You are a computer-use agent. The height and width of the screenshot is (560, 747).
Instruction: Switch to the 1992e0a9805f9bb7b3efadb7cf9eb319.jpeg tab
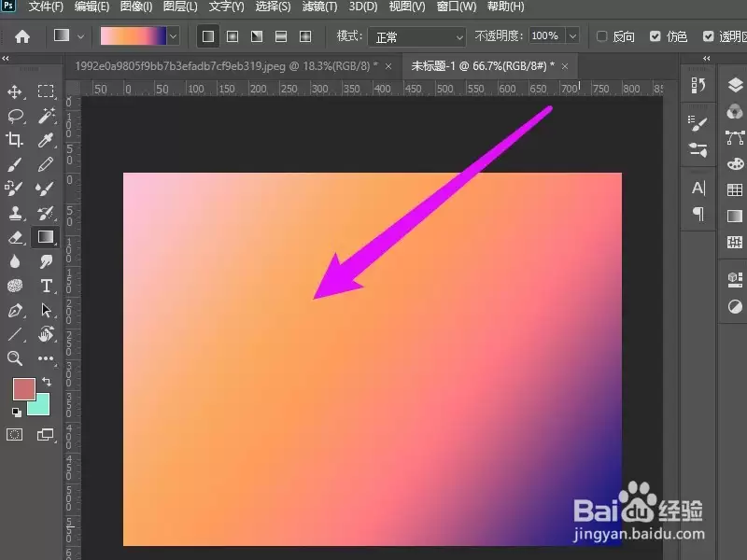pos(226,66)
